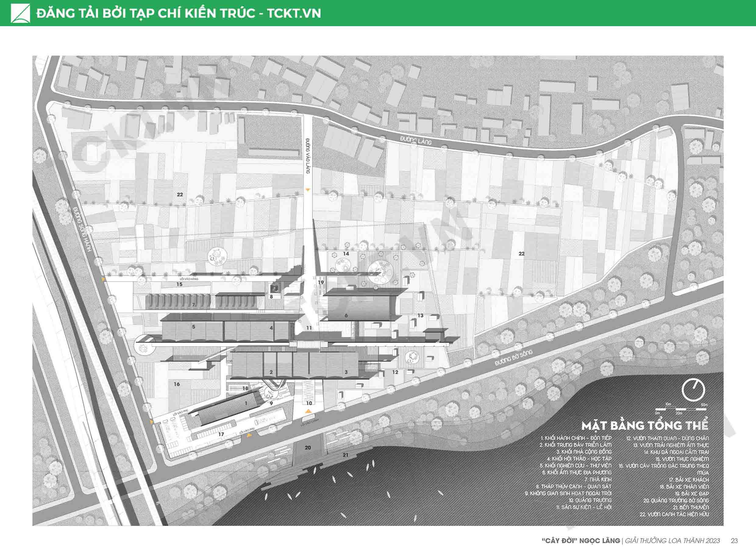Click the title 'MẶT BẰNG TỔNG THỂ'
Screen dimensions: 756x558
point(645,425)
